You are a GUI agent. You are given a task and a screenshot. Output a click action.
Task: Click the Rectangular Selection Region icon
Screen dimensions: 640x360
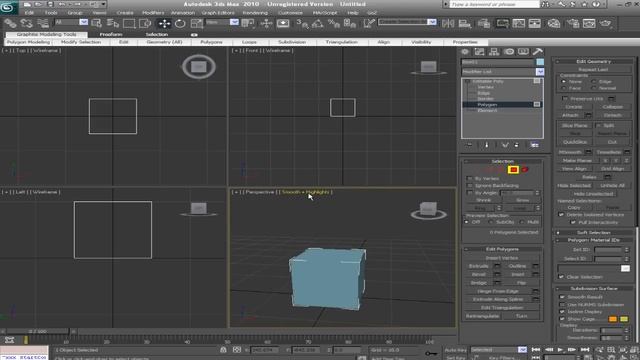[129, 23]
